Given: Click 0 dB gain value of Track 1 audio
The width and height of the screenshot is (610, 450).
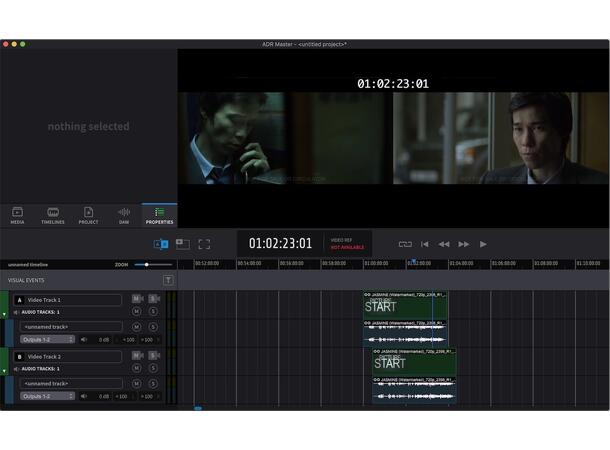Looking at the screenshot, I should coord(103,340).
